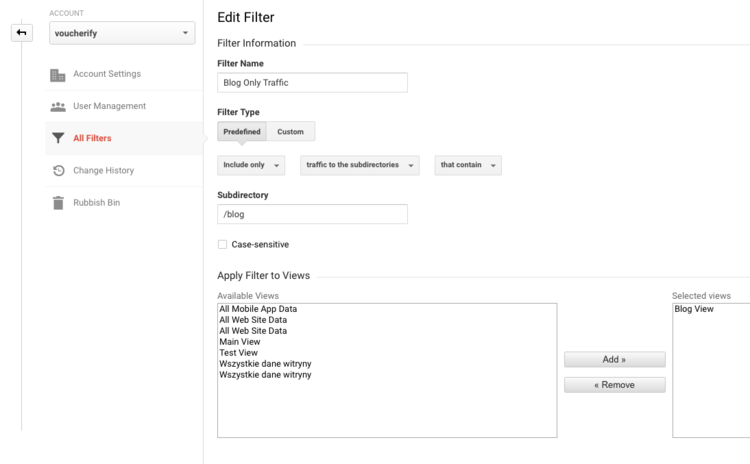Viewport: 750px width, 464px height.
Task: Switch to Predefined filter type
Action: 242,132
